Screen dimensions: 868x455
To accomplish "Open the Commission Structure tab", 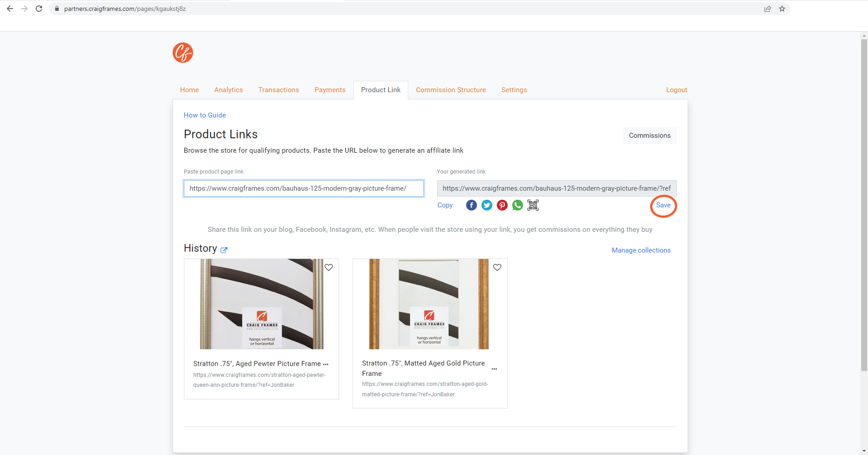I will (x=451, y=89).
